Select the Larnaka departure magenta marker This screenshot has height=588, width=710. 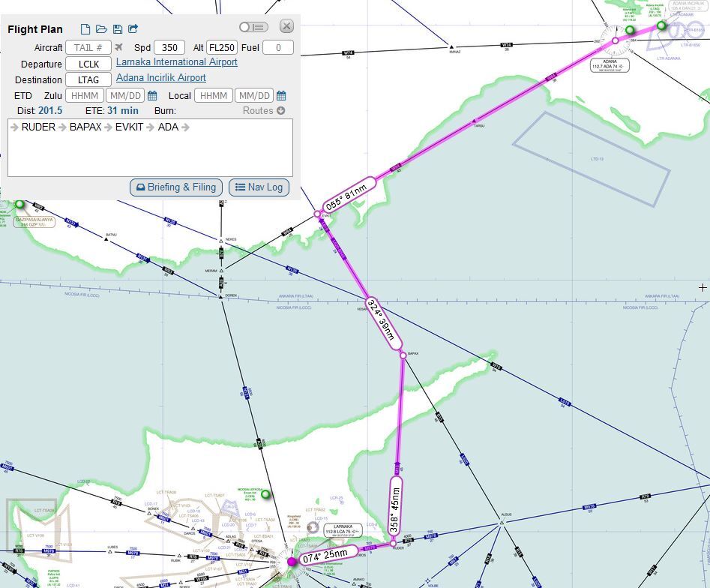pos(292,562)
